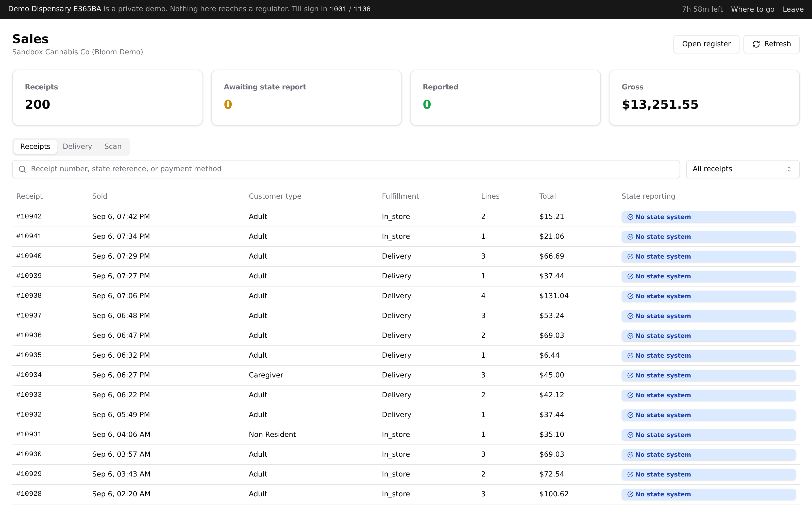This screenshot has width=812, height=508.
Task: Select the Receipts tab
Action: coord(35,147)
